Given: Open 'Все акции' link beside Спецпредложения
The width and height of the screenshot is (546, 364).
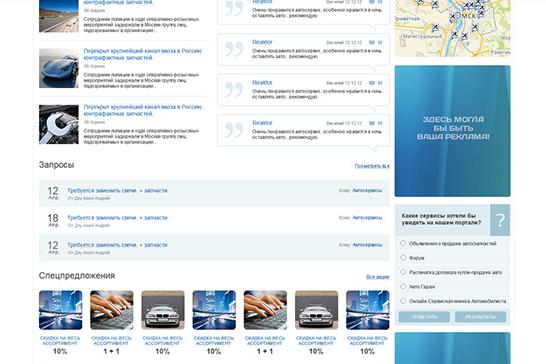Looking at the screenshot, I should [x=378, y=277].
